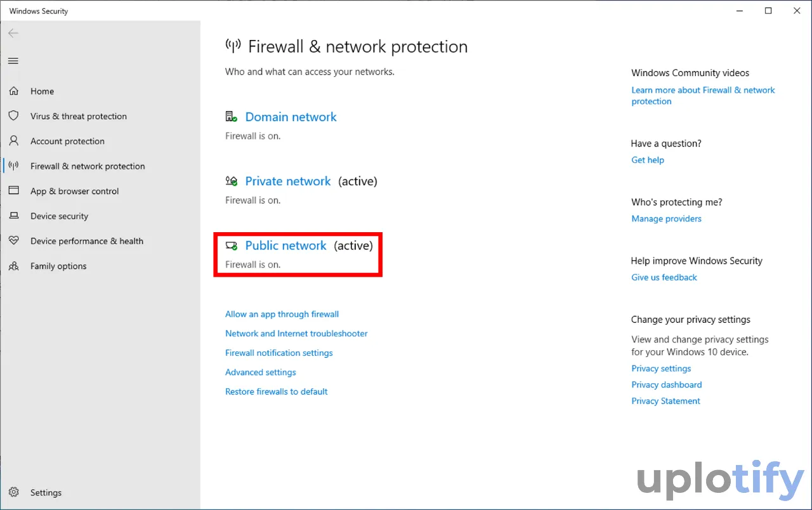Go back using the back arrow
This screenshot has width=812, height=510.
click(x=13, y=34)
